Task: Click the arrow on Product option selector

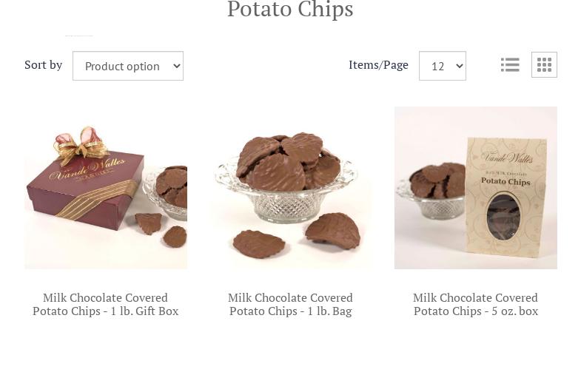Action: [x=177, y=67]
